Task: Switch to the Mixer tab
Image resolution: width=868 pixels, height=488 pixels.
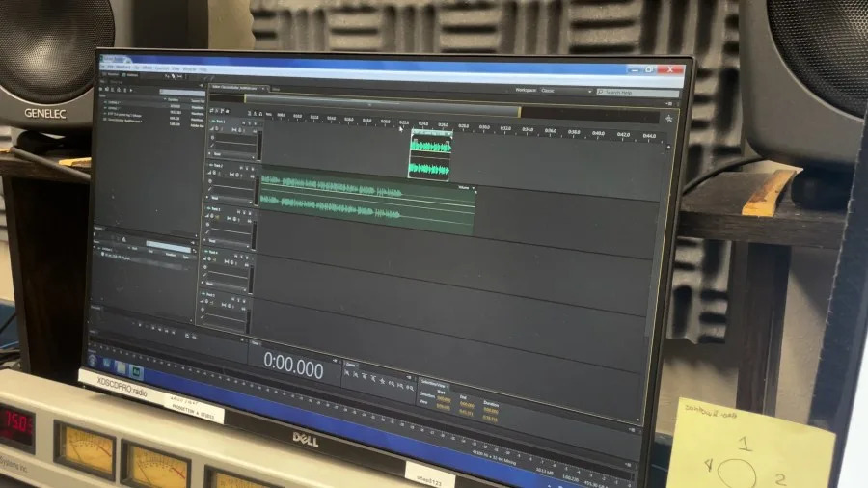Action: click(x=276, y=89)
